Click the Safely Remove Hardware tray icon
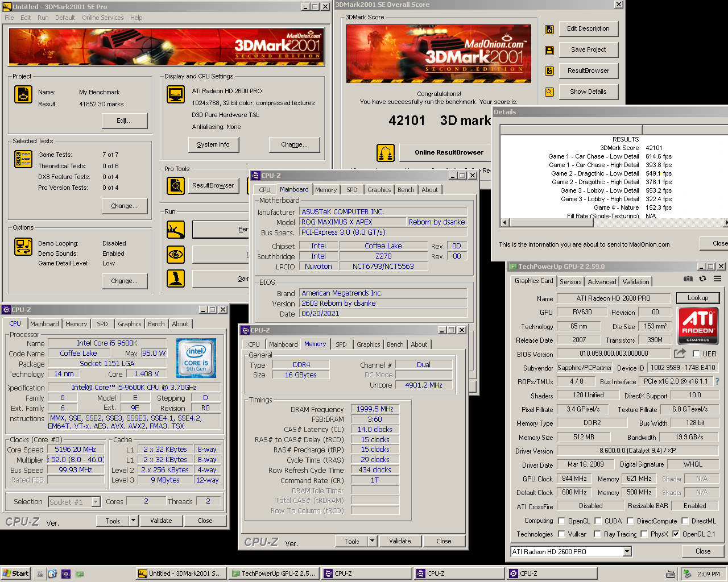This screenshot has height=582, width=728. pyautogui.click(x=687, y=574)
